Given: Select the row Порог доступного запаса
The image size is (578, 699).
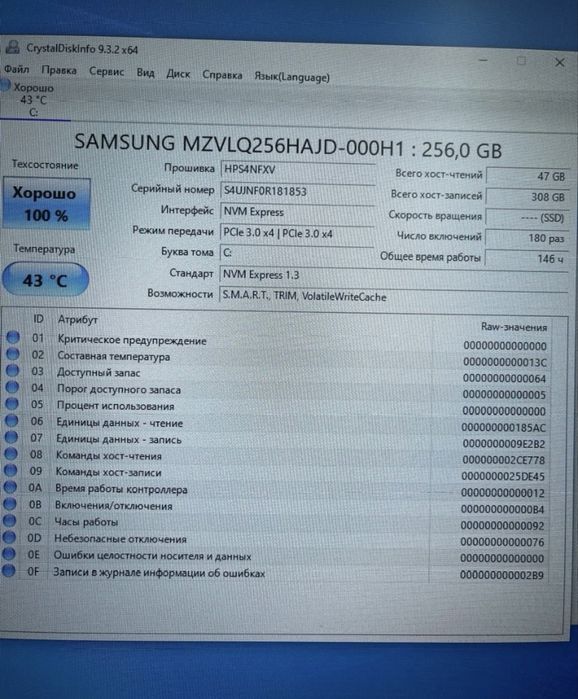Looking at the screenshot, I should tap(278, 391).
